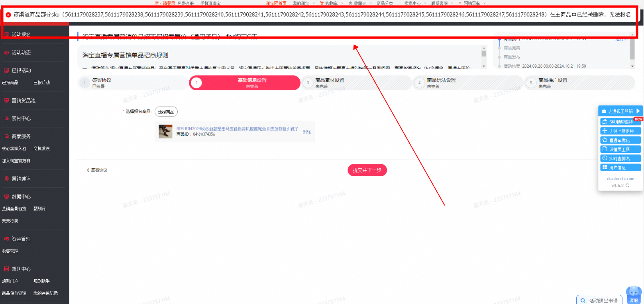Click 我的违规记录 sidebar link
Image resolution: width=644 pixels, height=304 pixels.
pyautogui.click(x=45, y=294)
